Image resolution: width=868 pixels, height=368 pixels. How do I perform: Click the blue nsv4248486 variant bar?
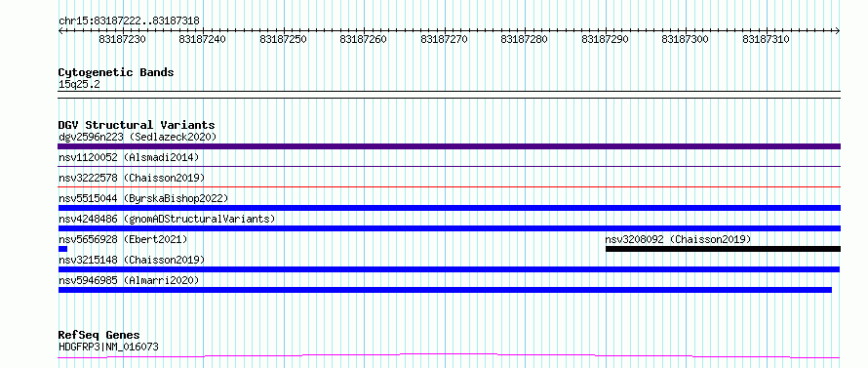[x=449, y=228]
